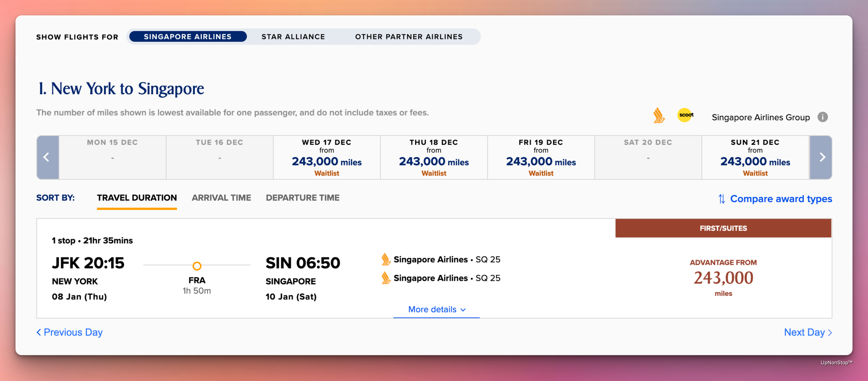
Task: Switch to Star Alliance flights
Action: (x=293, y=36)
